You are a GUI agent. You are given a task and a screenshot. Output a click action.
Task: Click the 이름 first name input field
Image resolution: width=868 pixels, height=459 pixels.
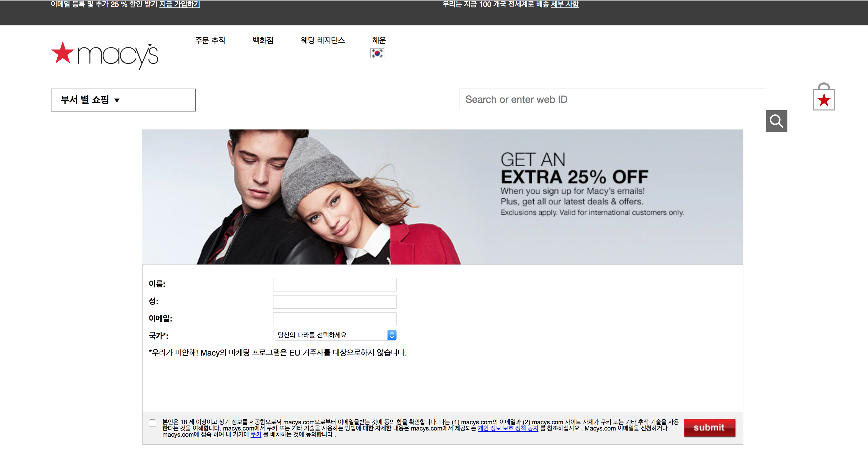coord(334,285)
